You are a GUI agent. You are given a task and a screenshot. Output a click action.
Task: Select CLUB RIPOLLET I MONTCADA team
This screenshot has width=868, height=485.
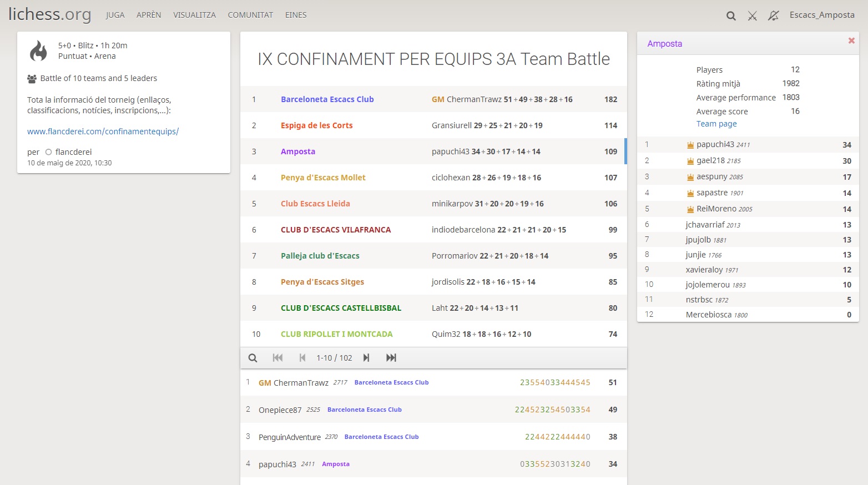click(433, 334)
